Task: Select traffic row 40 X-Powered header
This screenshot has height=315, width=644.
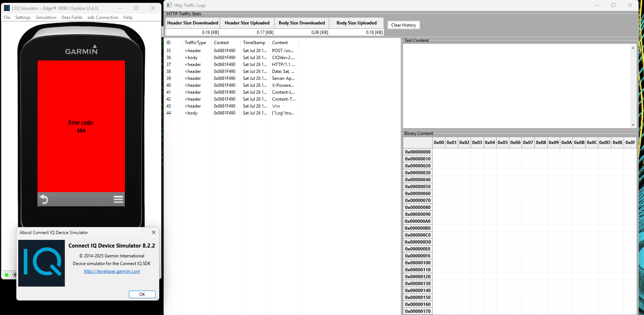Action: (x=231, y=85)
